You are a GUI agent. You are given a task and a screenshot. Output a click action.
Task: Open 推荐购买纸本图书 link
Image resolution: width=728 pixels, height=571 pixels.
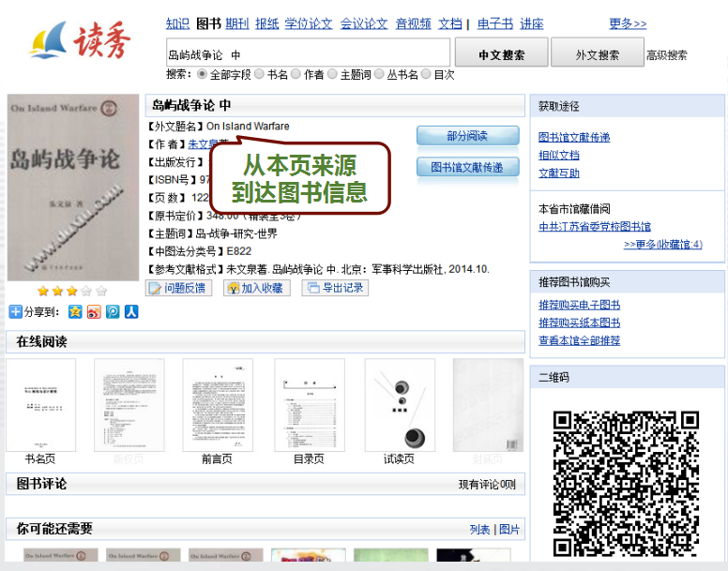click(x=579, y=323)
